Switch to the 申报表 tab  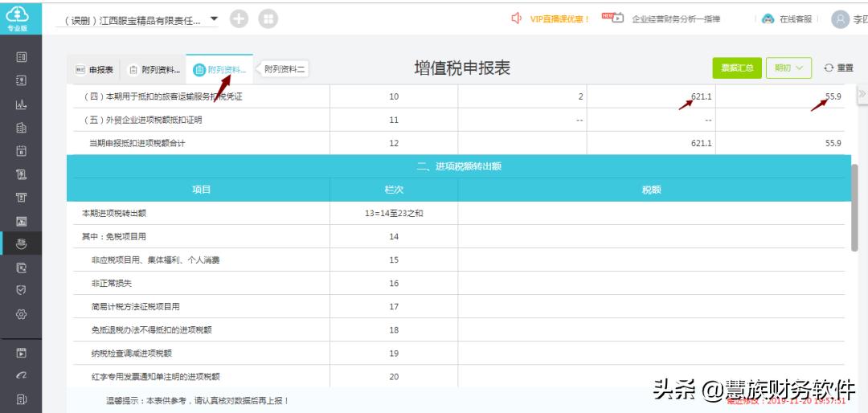pyautogui.click(x=94, y=70)
